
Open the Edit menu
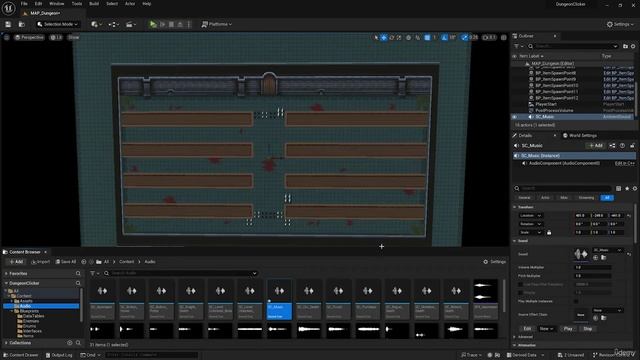tap(38, 4)
